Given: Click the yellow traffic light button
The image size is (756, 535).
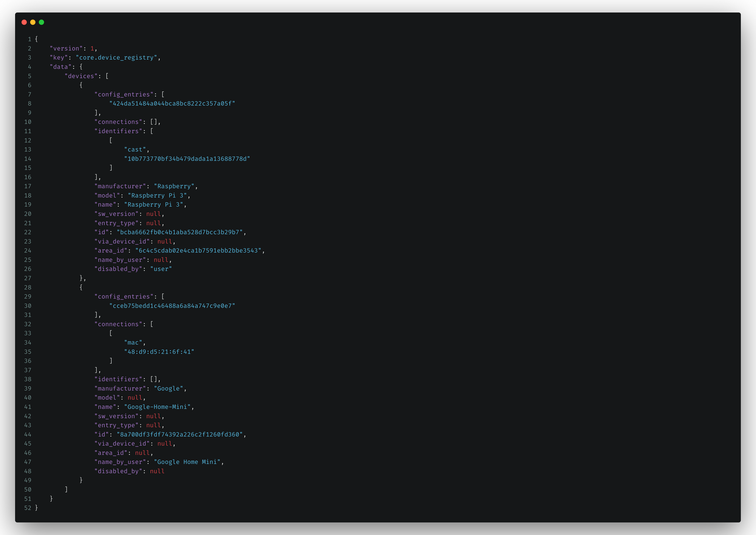Looking at the screenshot, I should coord(33,22).
